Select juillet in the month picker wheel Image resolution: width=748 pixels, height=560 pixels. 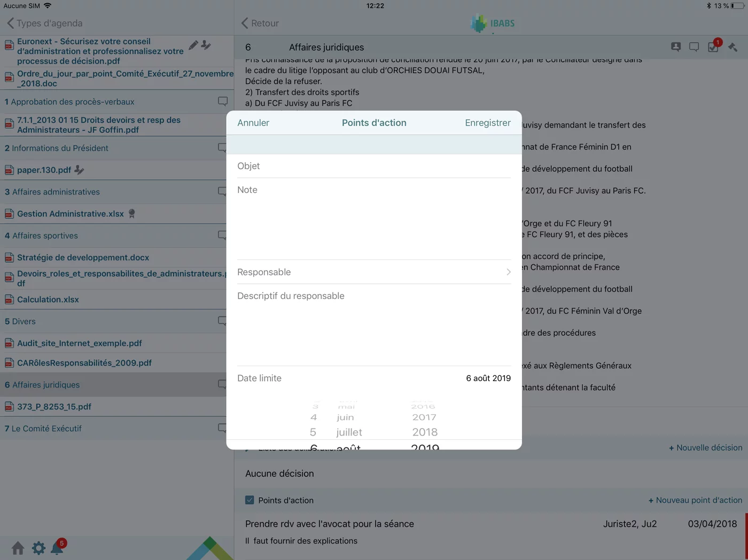point(349,432)
